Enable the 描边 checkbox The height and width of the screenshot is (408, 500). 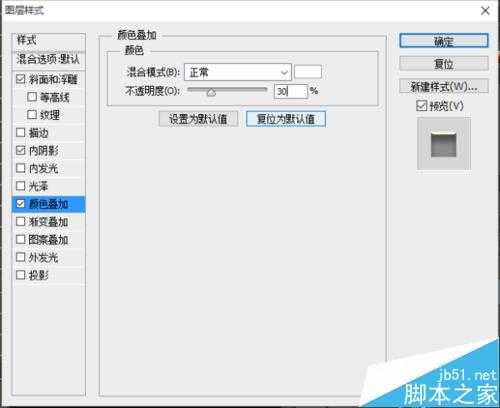click(21, 133)
